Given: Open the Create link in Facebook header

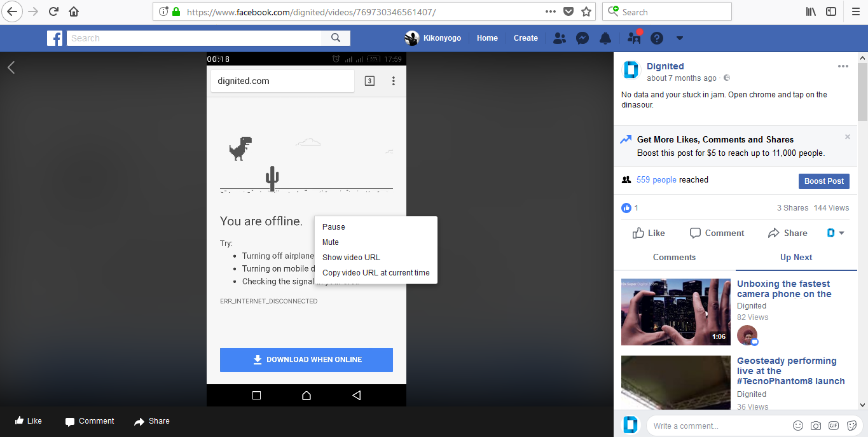Looking at the screenshot, I should pyautogui.click(x=525, y=38).
